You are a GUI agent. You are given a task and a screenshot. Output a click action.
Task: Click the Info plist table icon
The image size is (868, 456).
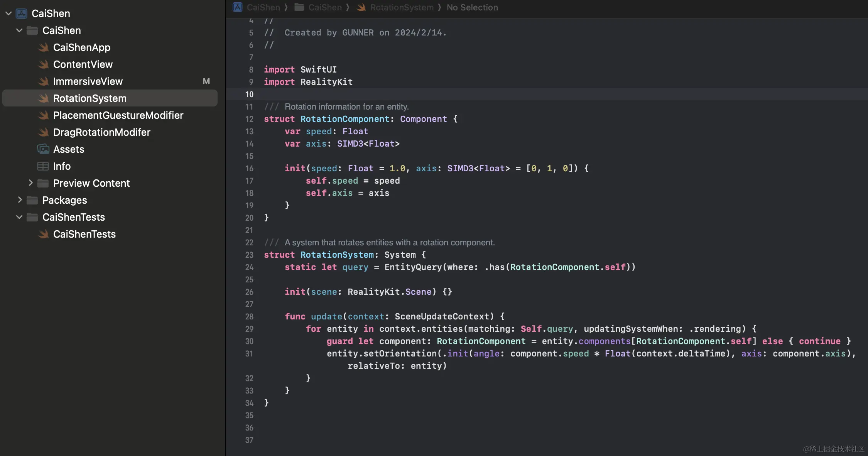43,166
